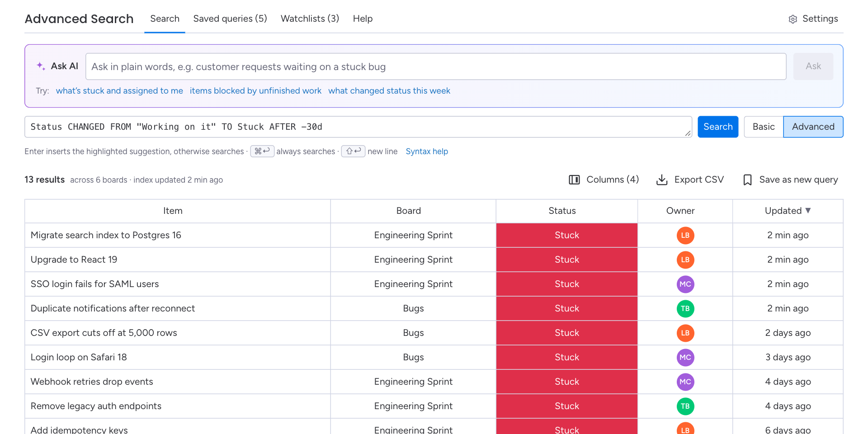This screenshot has width=868, height=434.
Task: Focus the Ask AI plain words input field
Action: (x=436, y=66)
